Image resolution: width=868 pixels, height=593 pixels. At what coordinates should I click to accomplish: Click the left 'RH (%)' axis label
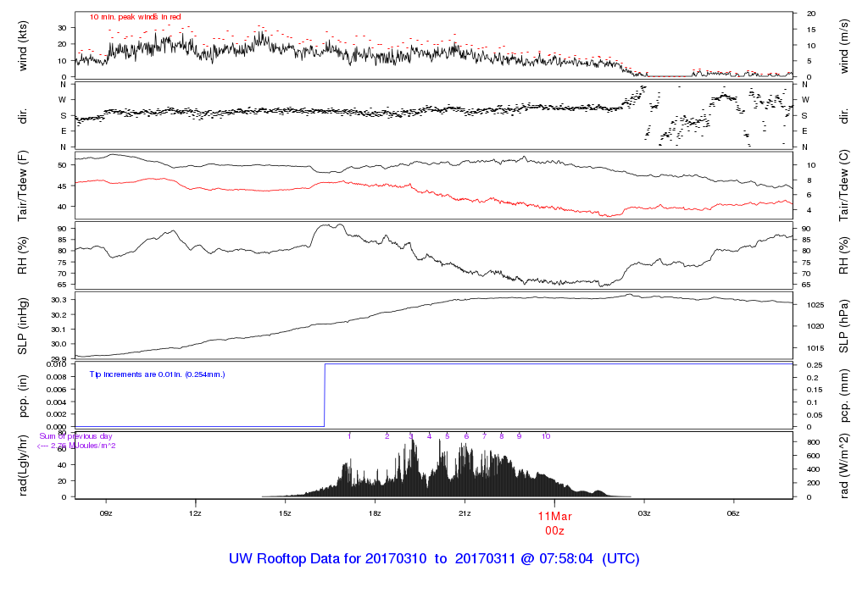click(x=23, y=256)
